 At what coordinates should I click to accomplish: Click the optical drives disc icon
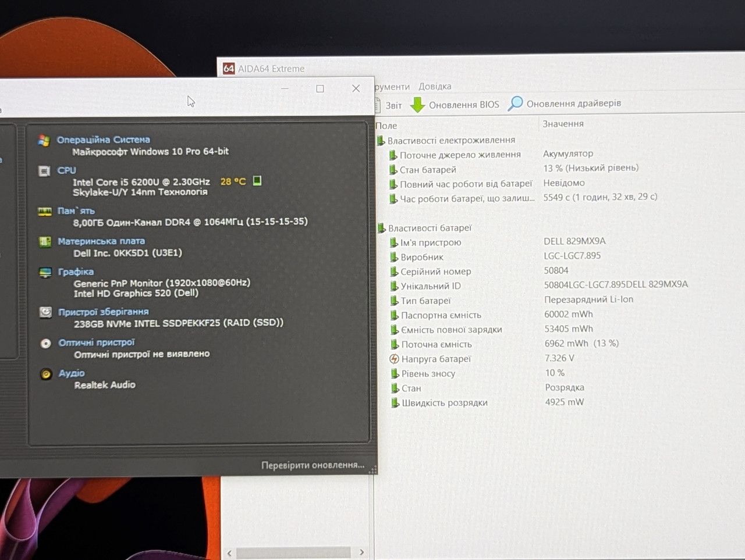(x=46, y=343)
